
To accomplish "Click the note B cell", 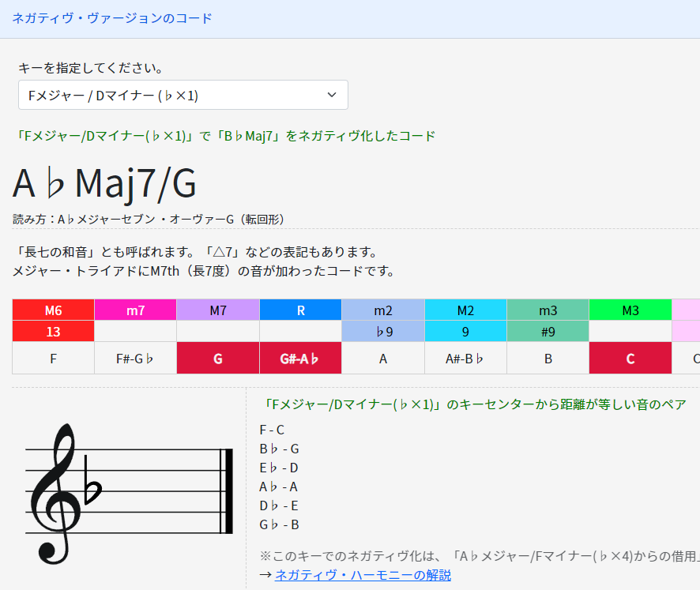I will (548, 359).
